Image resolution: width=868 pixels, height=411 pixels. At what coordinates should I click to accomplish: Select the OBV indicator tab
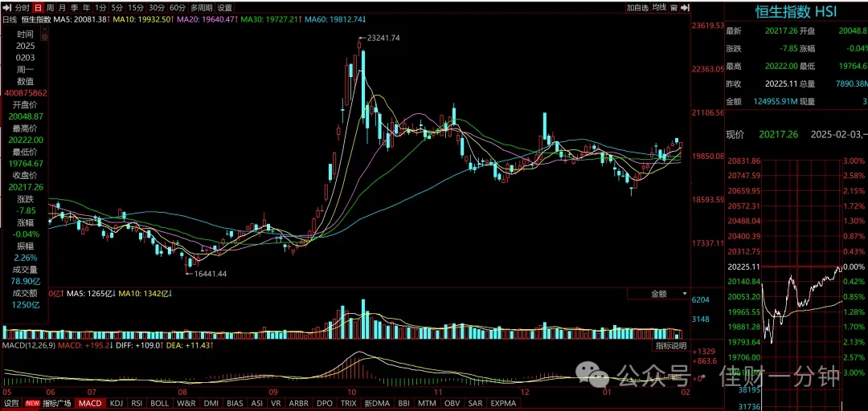[452, 403]
